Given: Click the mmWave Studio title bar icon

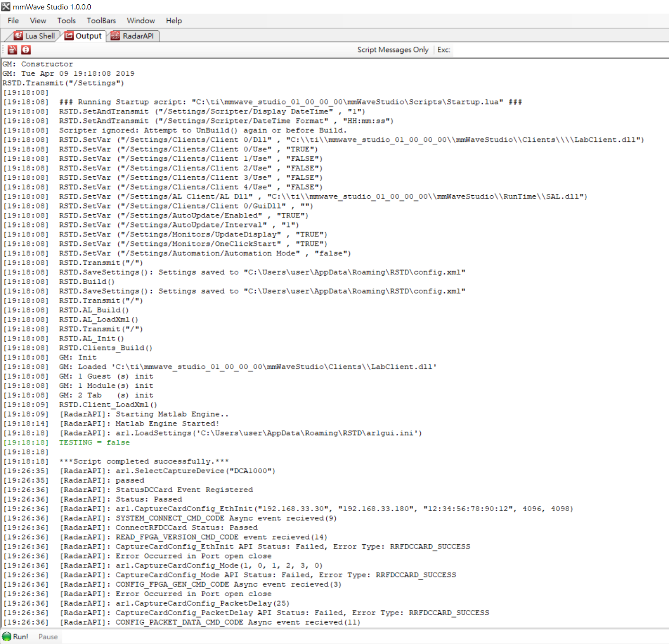Looking at the screenshot, I should 6,7.
